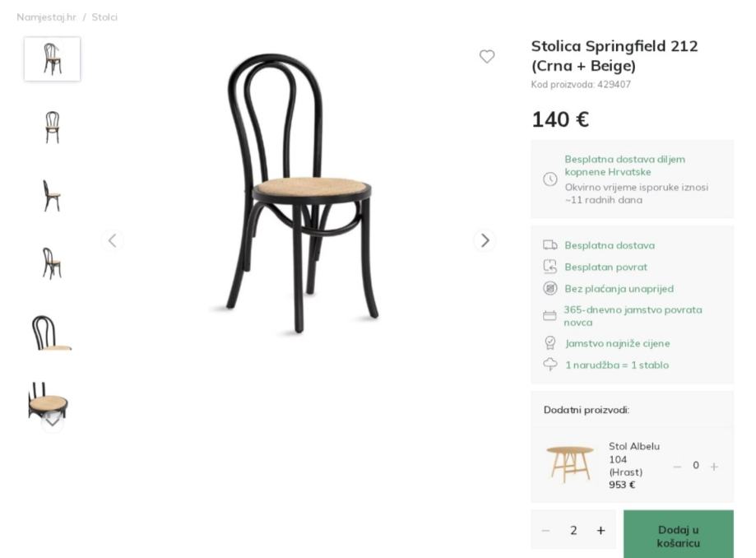The width and height of the screenshot is (756, 558).
Task: Open the Stol Albelu 104 table image
Action: point(569,465)
